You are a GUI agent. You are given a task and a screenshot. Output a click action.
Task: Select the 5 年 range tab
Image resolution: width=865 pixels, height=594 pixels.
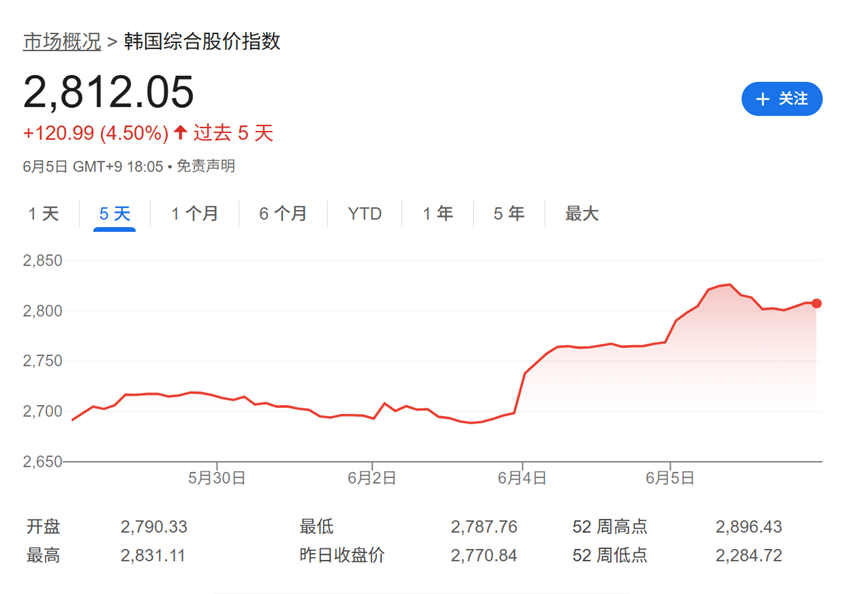pos(509,213)
